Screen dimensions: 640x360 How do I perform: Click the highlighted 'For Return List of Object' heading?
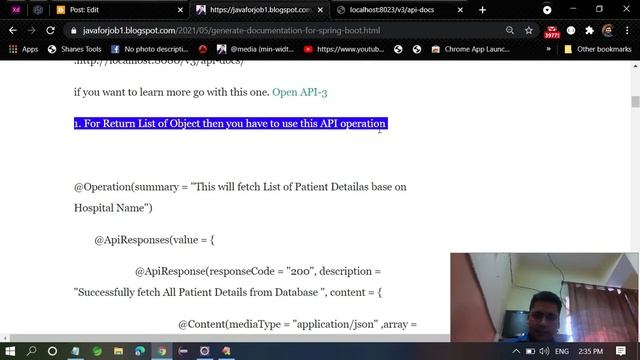click(x=231, y=123)
